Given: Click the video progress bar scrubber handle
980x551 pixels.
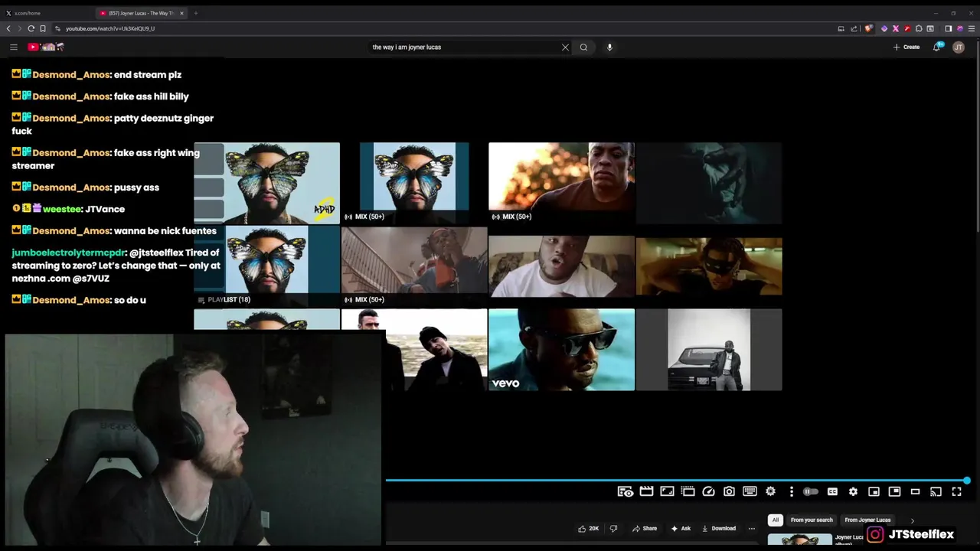Looking at the screenshot, I should [967, 481].
